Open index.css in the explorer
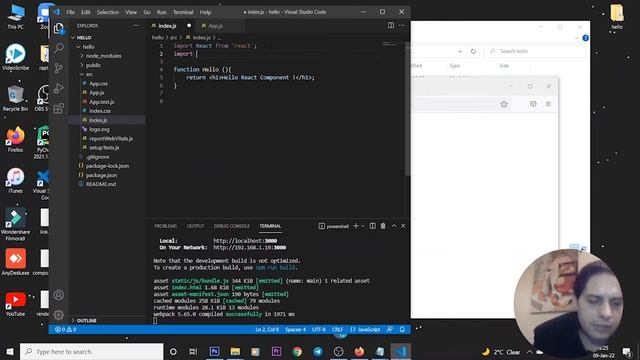Screen dimensions: 640x360 coord(100,111)
